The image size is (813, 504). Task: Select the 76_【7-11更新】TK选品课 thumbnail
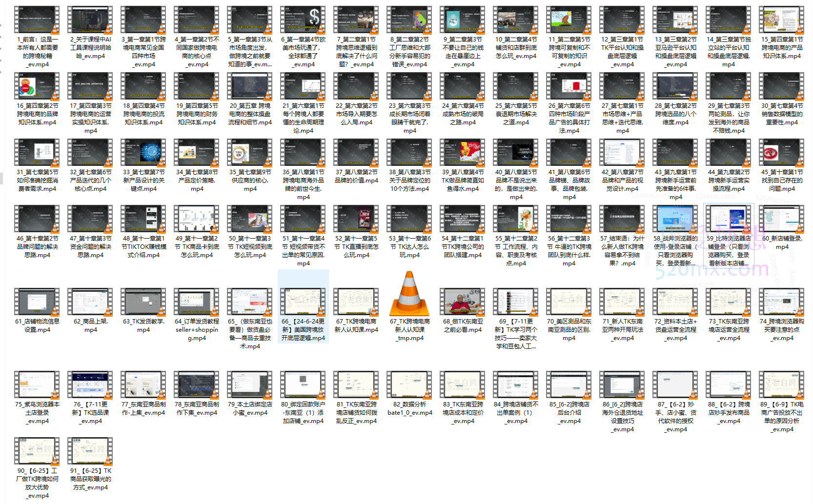(90, 385)
